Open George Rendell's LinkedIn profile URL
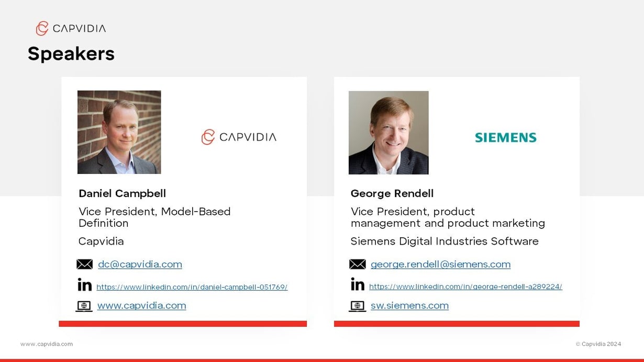This screenshot has height=362, width=644. click(465, 287)
